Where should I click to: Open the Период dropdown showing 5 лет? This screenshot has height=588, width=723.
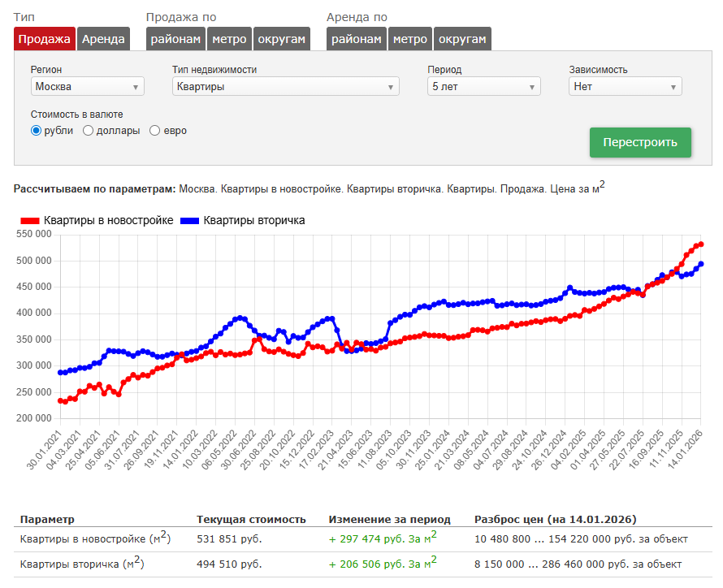click(x=483, y=85)
